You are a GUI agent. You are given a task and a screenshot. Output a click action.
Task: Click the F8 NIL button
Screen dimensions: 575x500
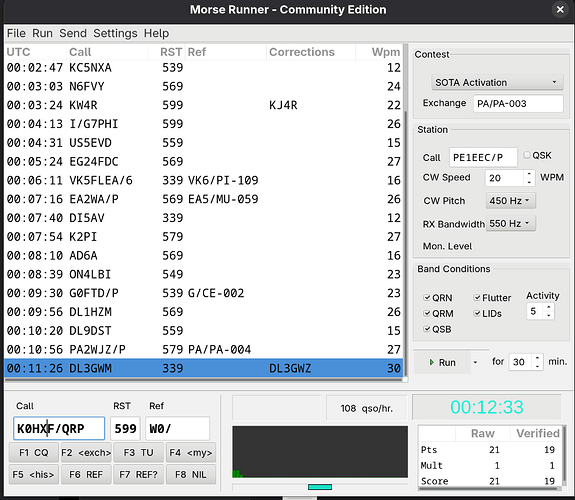191,475
